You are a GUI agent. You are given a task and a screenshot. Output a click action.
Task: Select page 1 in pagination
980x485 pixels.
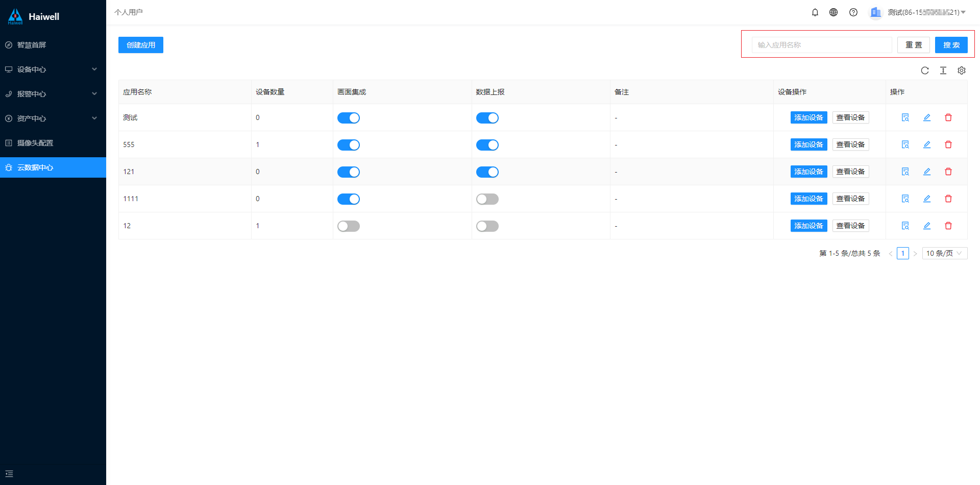pyautogui.click(x=903, y=253)
